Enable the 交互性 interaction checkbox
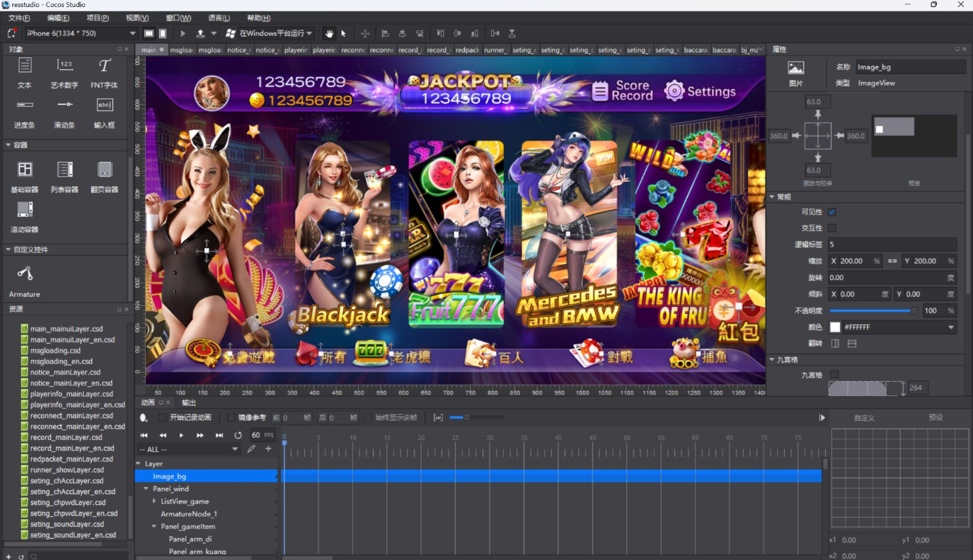Image resolution: width=973 pixels, height=560 pixels. tap(832, 228)
